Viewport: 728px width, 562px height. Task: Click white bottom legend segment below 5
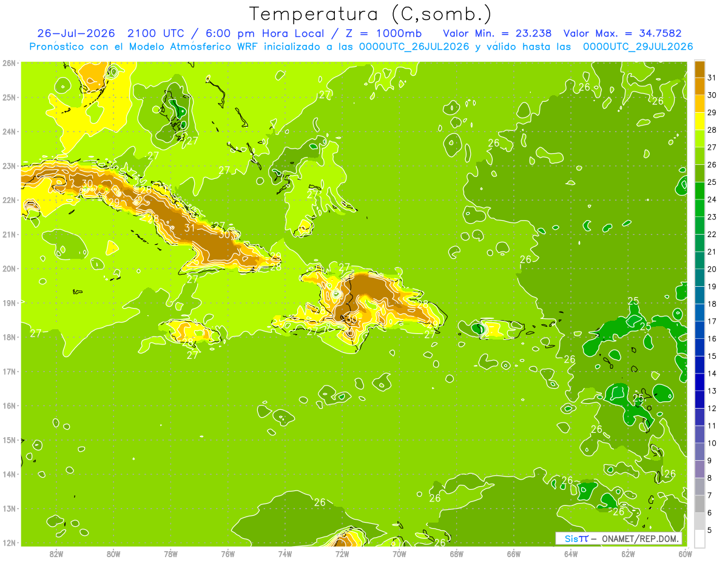[x=699, y=538]
